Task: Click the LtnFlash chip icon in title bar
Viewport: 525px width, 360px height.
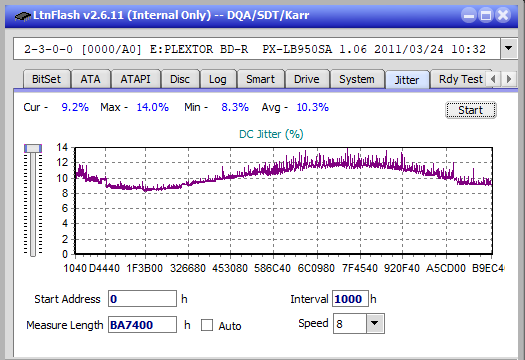Action: pyautogui.click(x=22, y=16)
